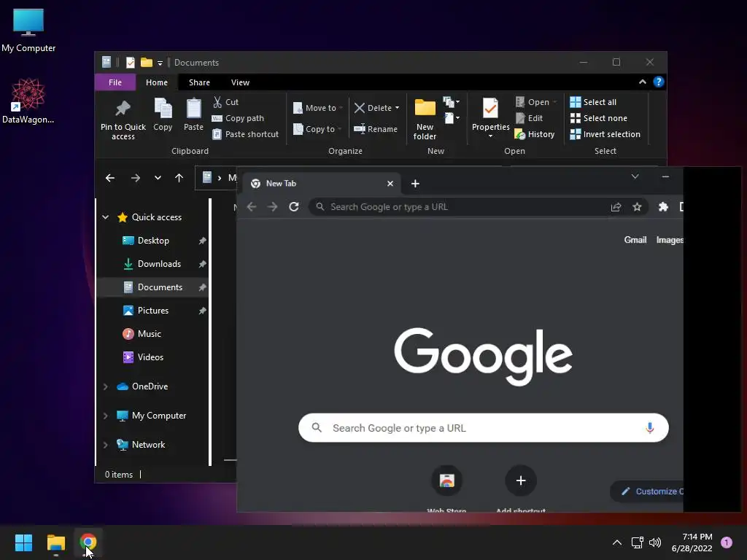The width and height of the screenshot is (747, 560).
Task: Reload the Chrome page
Action: pos(294,206)
